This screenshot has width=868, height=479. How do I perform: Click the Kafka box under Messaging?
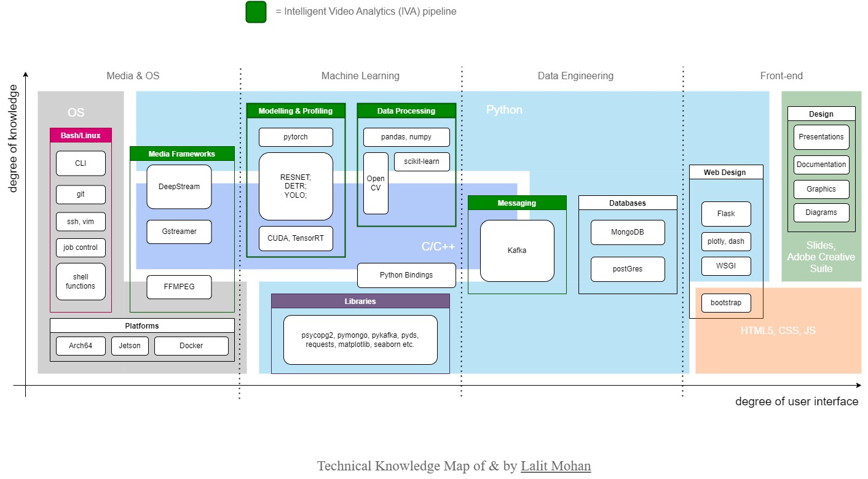click(x=517, y=251)
